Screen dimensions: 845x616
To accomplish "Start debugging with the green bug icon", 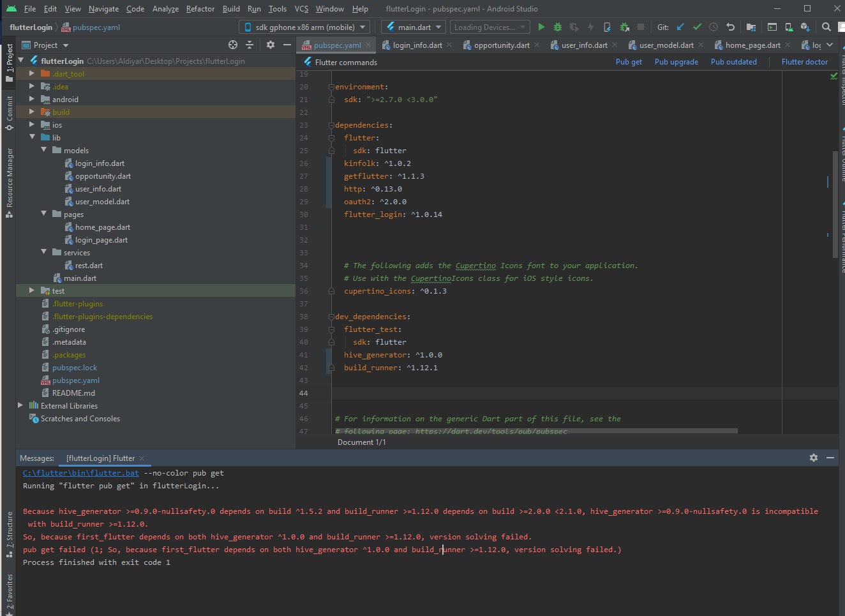I will point(558,27).
